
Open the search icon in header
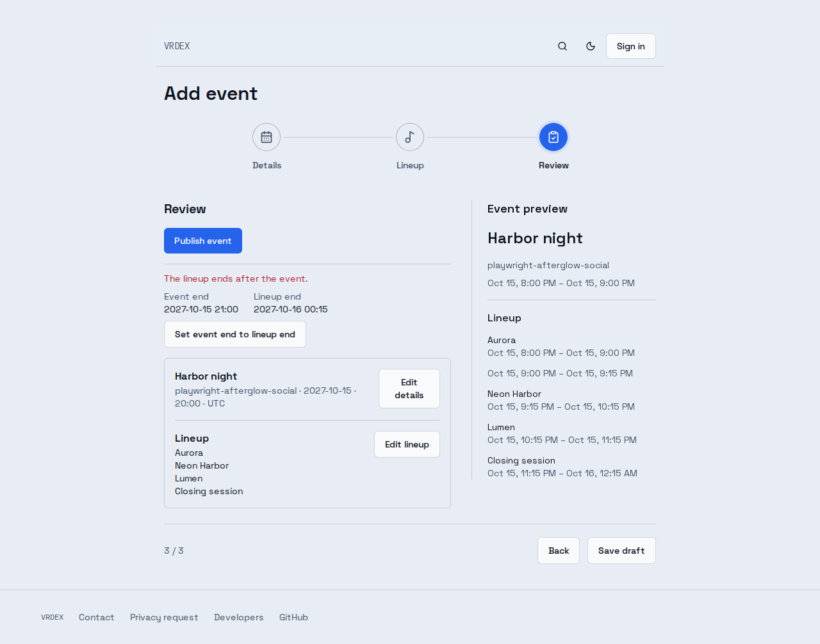562,46
